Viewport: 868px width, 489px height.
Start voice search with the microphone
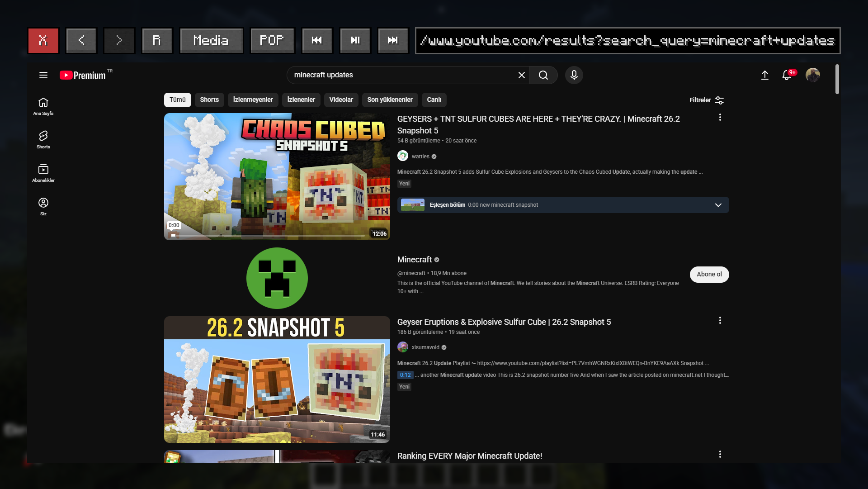point(574,75)
